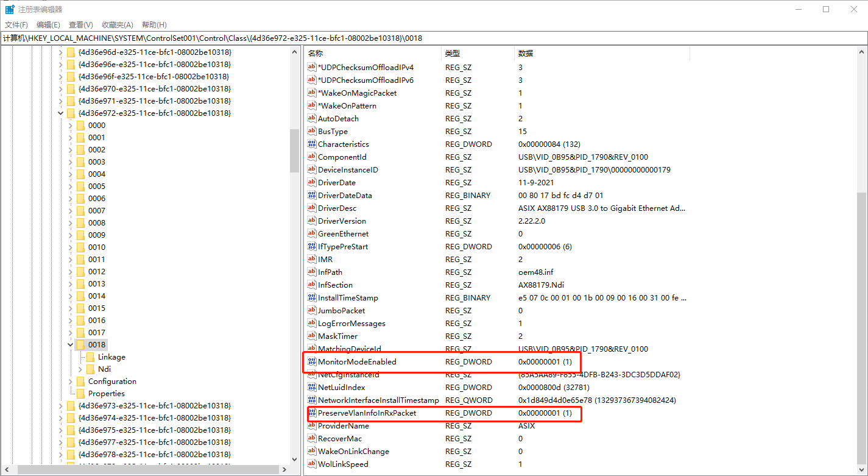Image resolution: width=868 pixels, height=476 pixels.
Task: Sort values by the 名称 column header
Action: click(373, 54)
